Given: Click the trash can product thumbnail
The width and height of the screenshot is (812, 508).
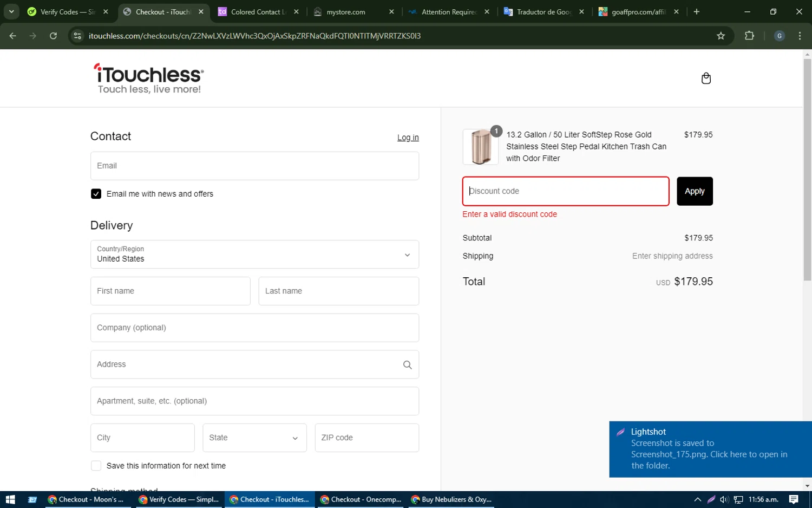Looking at the screenshot, I should point(481,147).
